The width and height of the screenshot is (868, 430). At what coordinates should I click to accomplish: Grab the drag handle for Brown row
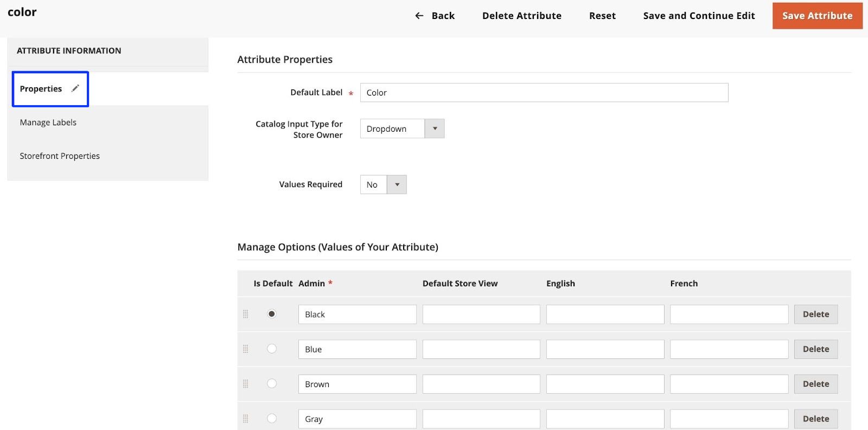pos(246,384)
